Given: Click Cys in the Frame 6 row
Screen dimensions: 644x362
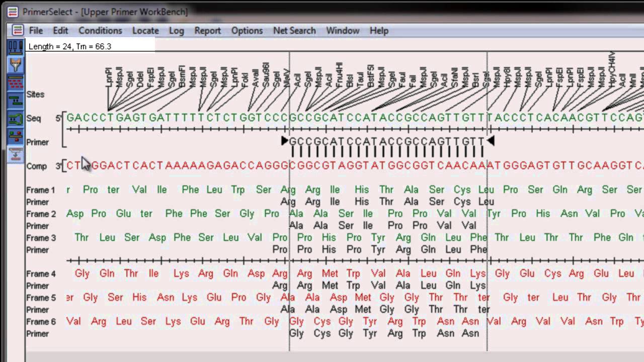Looking at the screenshot, I should click(x=322, y=322).
